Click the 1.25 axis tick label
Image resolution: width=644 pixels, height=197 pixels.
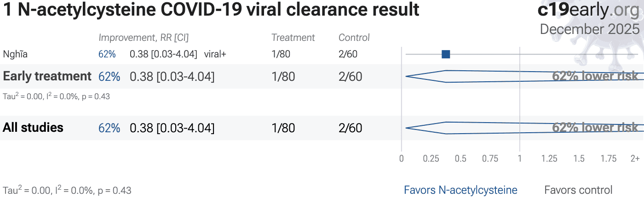pyautogui.click(x=549, y=158)
